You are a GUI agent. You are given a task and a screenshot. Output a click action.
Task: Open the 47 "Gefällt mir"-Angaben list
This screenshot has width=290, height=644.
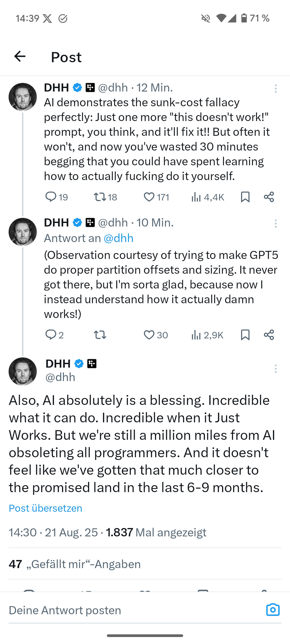click(75, 564)
